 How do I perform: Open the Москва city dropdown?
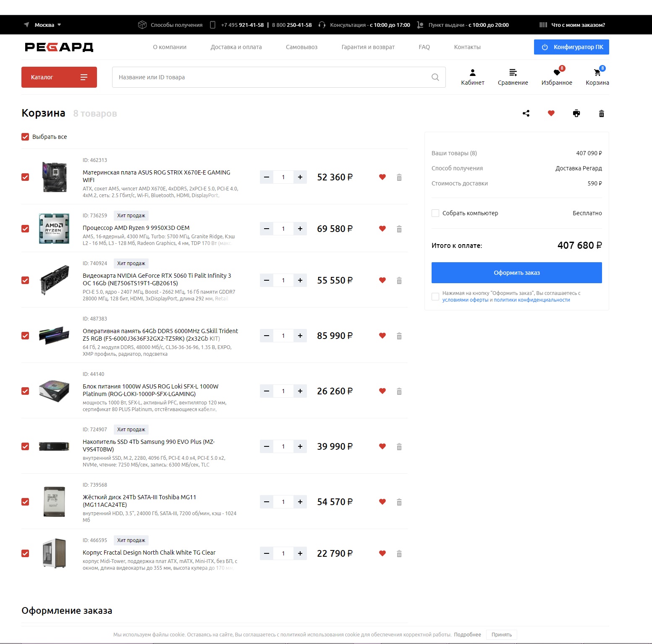coord(44,25)
